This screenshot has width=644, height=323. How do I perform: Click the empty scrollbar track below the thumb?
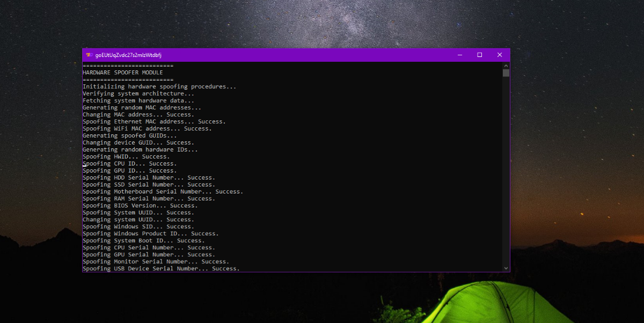[506, 172]
